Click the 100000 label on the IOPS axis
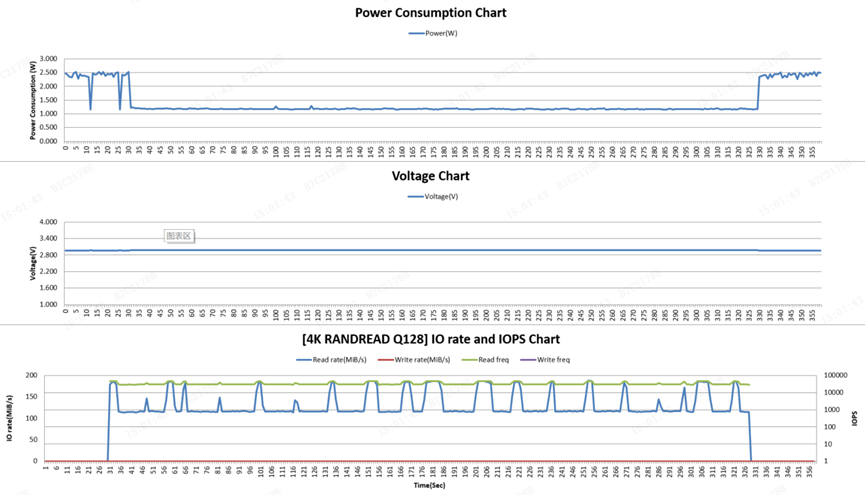Viewport: 865px width, 495px height. (x=835, y=375)
